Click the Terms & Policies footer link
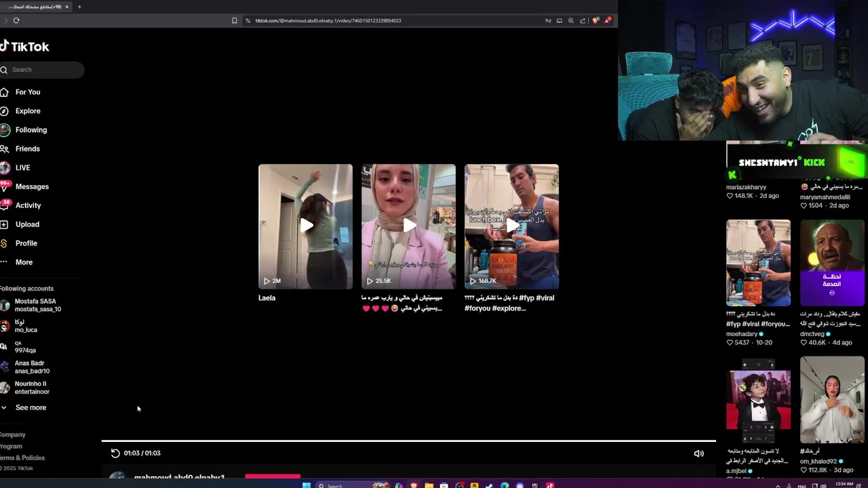The height and width of the screenshot is (488, 868). click(22, 458)
